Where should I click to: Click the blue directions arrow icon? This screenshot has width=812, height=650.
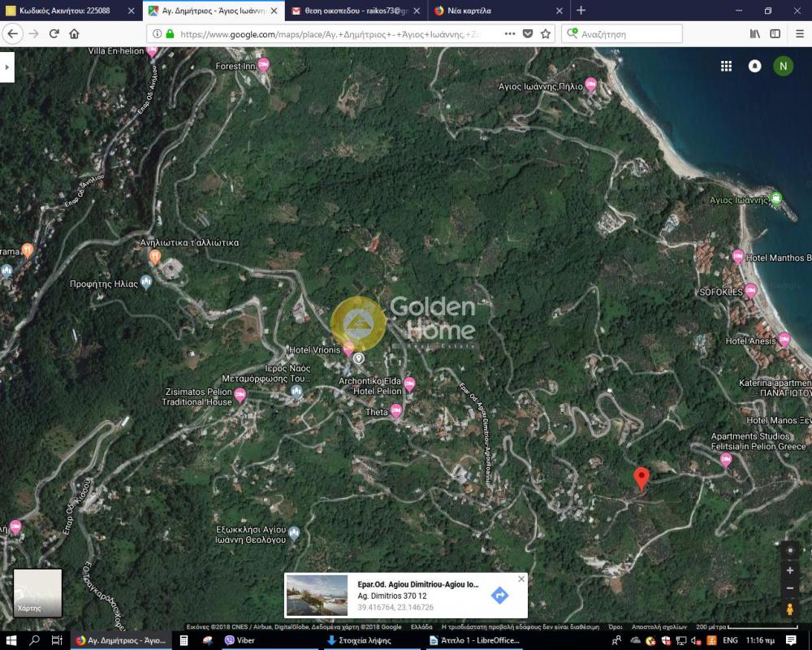pyautogui.click(x=499, y=596)
